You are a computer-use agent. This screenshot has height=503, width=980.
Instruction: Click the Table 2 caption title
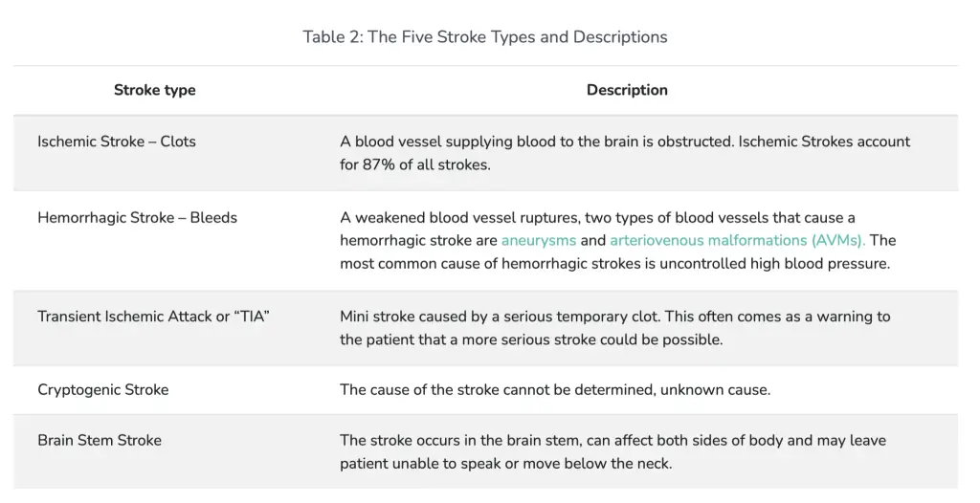485,37
